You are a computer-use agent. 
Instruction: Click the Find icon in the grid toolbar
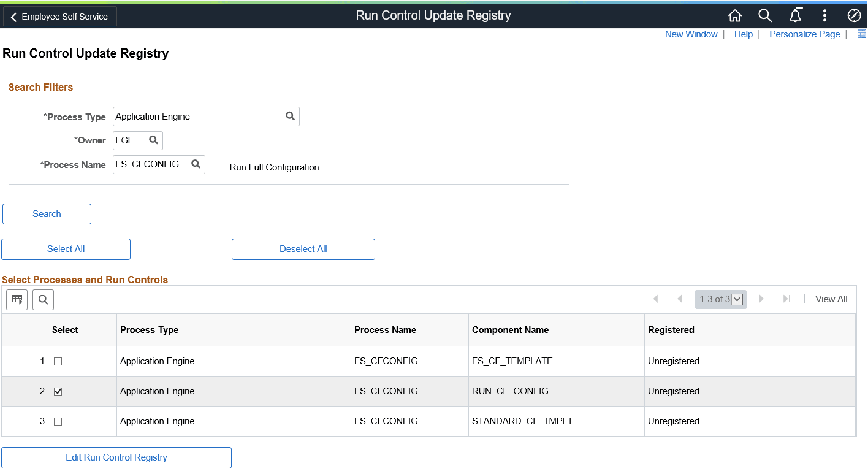click(43, 299)
